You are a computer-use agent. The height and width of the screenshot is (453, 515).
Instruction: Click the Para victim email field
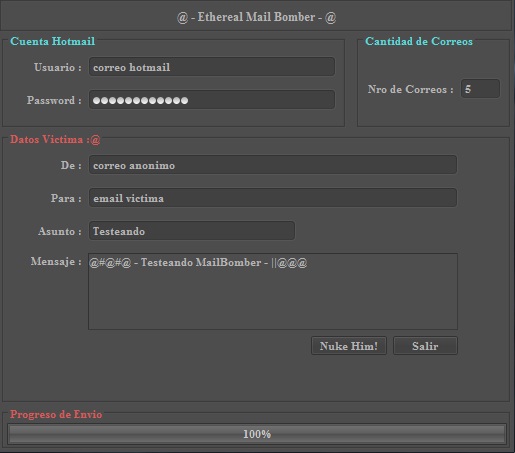point(273,198)
